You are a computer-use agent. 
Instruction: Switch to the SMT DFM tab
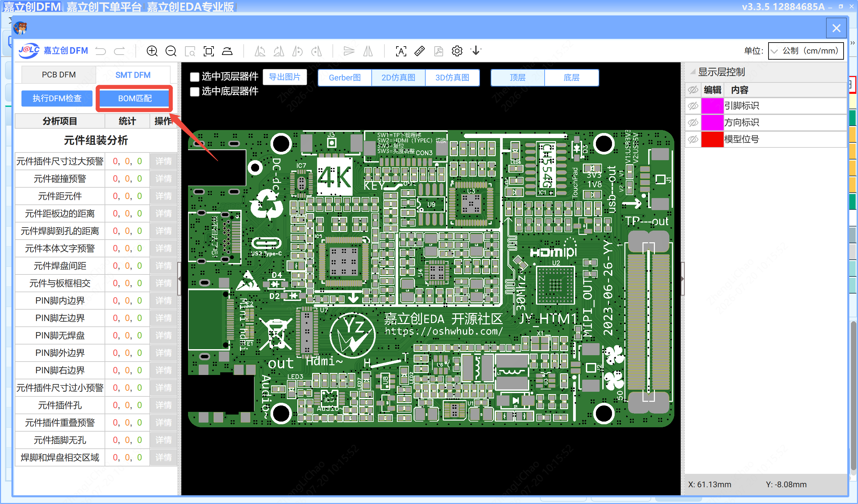pyautogui.click(x=133, y=75)
